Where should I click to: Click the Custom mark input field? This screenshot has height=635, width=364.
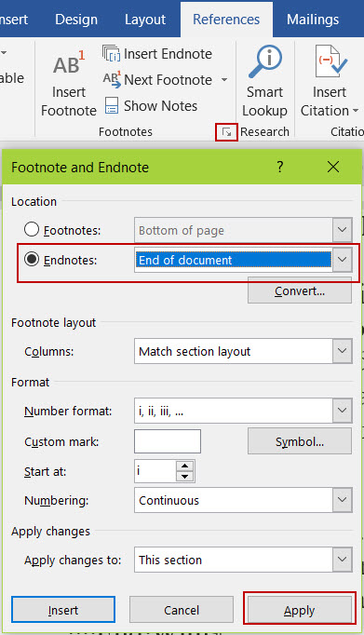(168, 441)
